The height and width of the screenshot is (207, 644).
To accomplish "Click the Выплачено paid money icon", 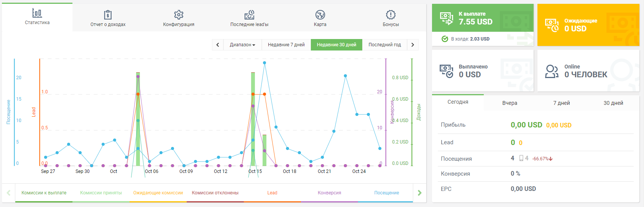I will click(447, 71).
